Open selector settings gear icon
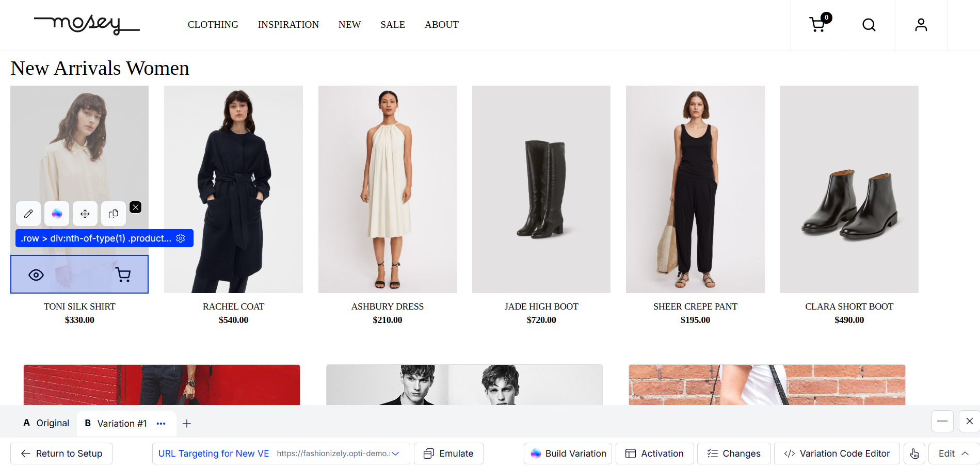 (181, 238)
